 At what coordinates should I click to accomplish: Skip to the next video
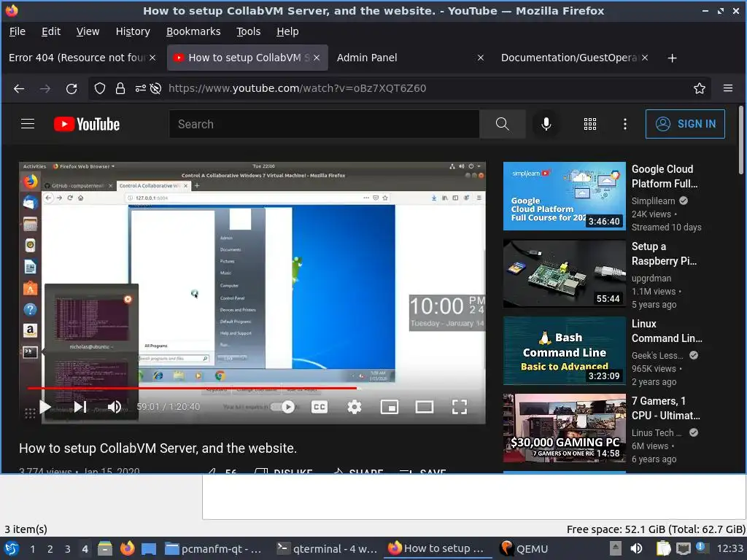click(x=80, y=407)
